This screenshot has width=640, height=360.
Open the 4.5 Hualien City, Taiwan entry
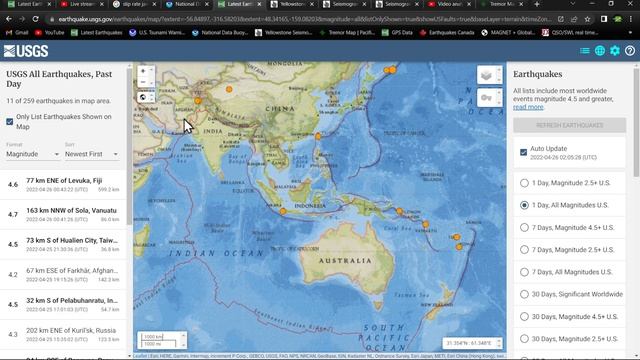pyautogui.click(x=63, y=244)
